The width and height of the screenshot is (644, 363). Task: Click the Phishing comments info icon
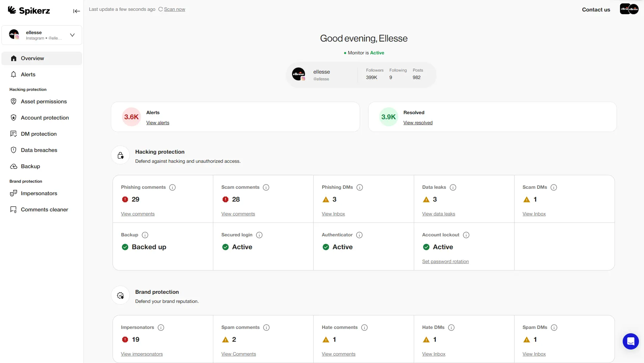(172, 187)
